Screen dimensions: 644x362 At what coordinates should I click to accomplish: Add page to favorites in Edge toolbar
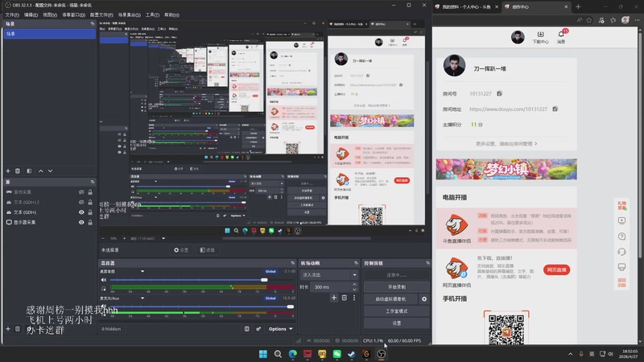(589, 20)
